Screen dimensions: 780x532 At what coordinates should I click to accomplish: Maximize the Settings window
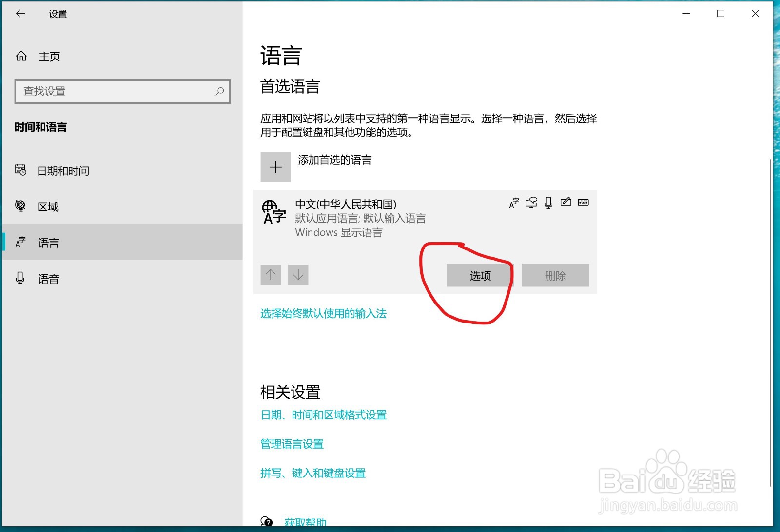[721, 14]
